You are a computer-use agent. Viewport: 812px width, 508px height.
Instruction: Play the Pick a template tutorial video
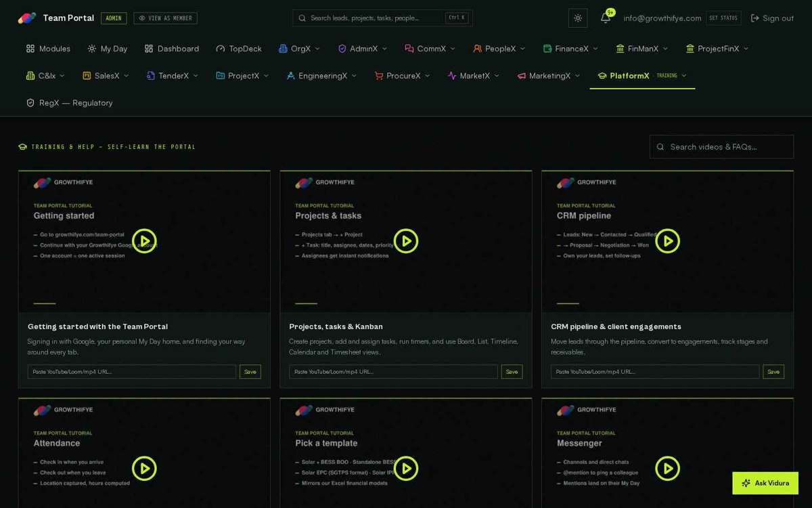coord(406,469)
